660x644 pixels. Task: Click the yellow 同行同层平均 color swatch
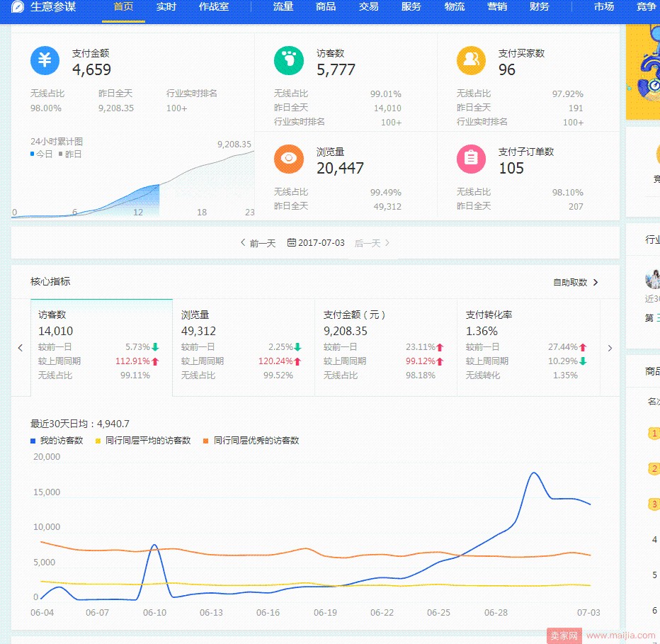point(98,441)
